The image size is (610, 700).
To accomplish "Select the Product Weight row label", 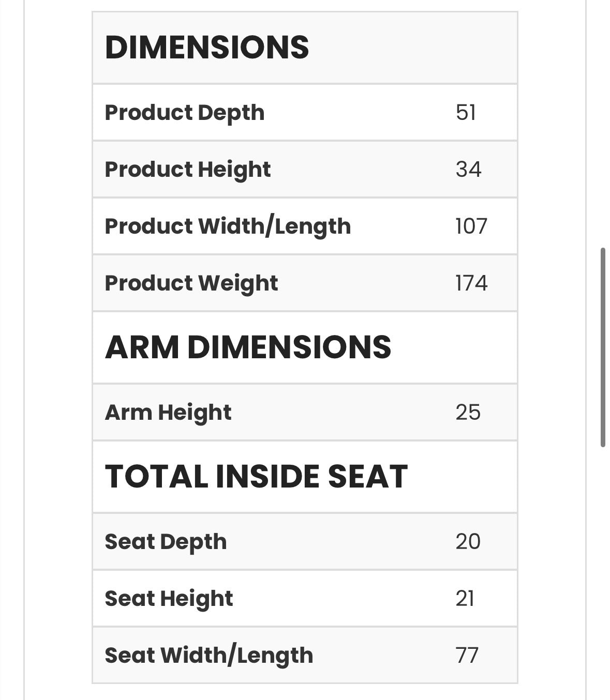I will point(191,284).
